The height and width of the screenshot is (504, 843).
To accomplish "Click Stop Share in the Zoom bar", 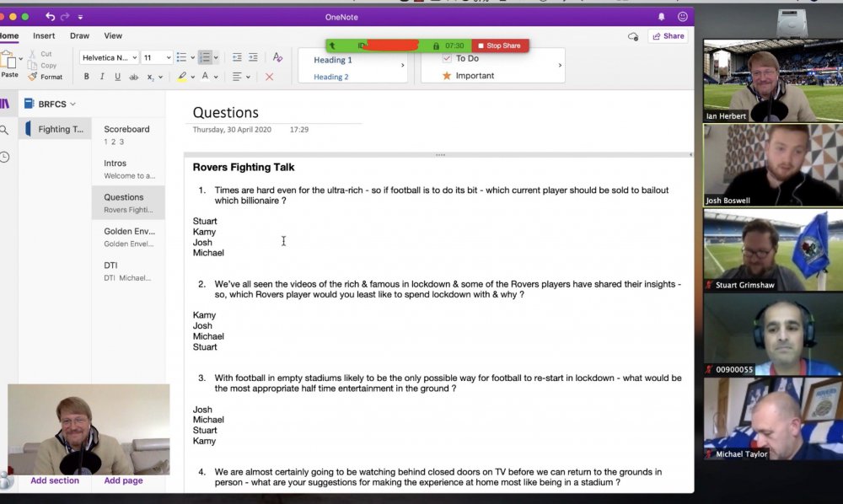I will click(499, 46).
